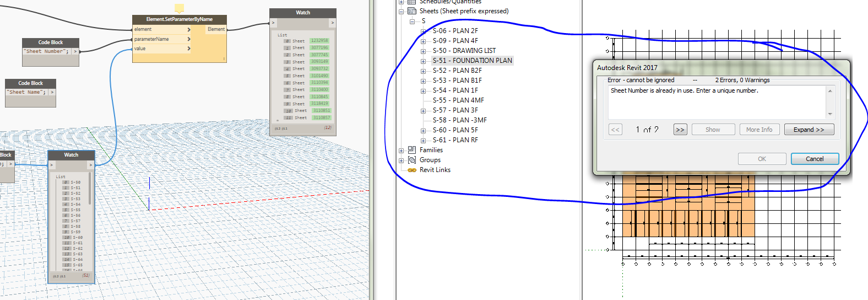
Task: Click element ID 3118419 in Watch list
Action: pos(319,103)
